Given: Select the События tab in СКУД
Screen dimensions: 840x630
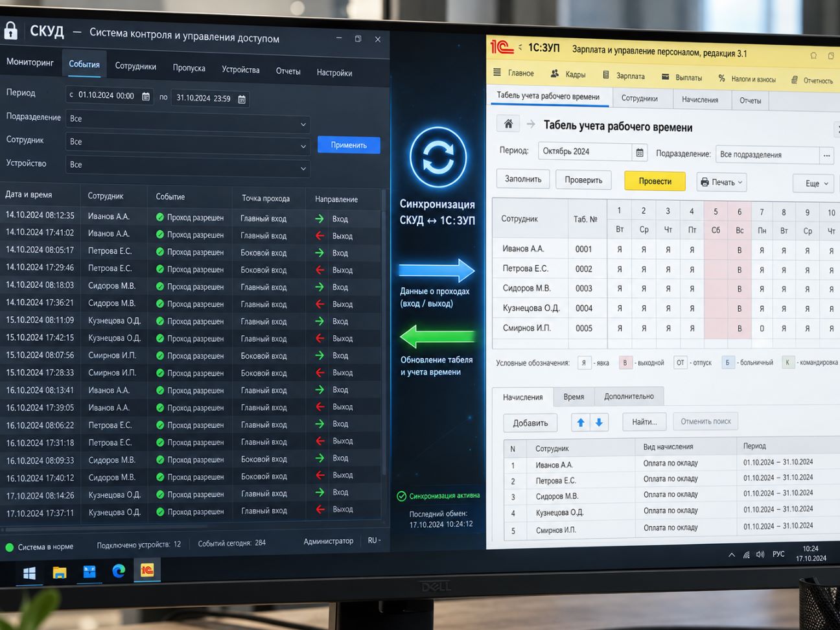Looking at the screenshot, I should (84, 64).
